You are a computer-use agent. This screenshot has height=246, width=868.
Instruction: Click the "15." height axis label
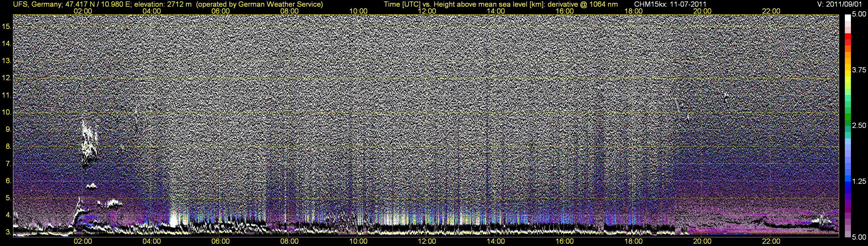pos(7,26)
